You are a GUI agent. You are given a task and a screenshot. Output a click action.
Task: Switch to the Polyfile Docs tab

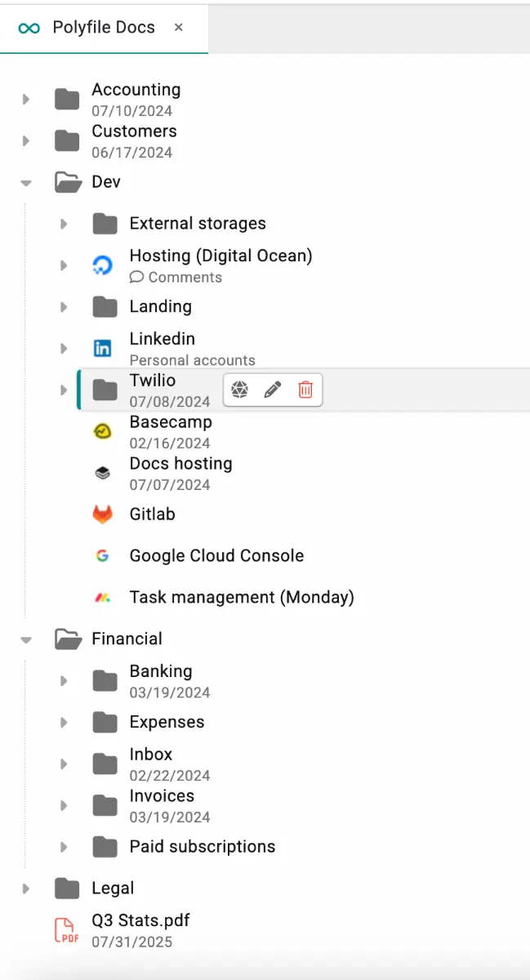[103, 28]
